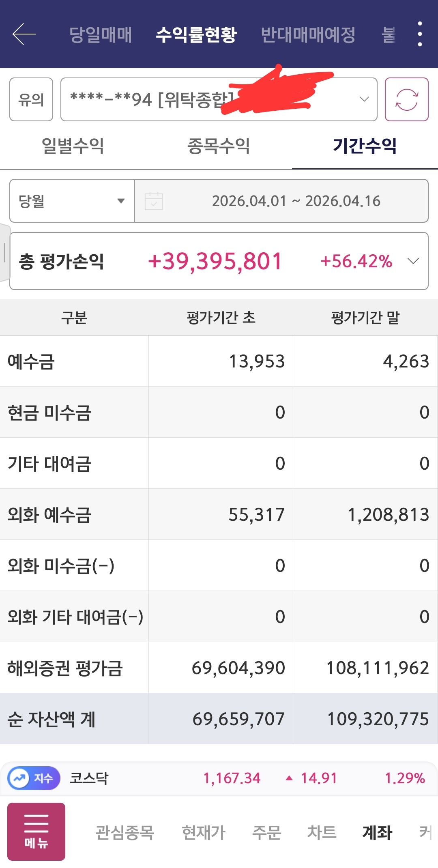438x868 pixels.
Task: Pull out the left edge side handle
Action: pyautogui.click(x=4, y=252)
